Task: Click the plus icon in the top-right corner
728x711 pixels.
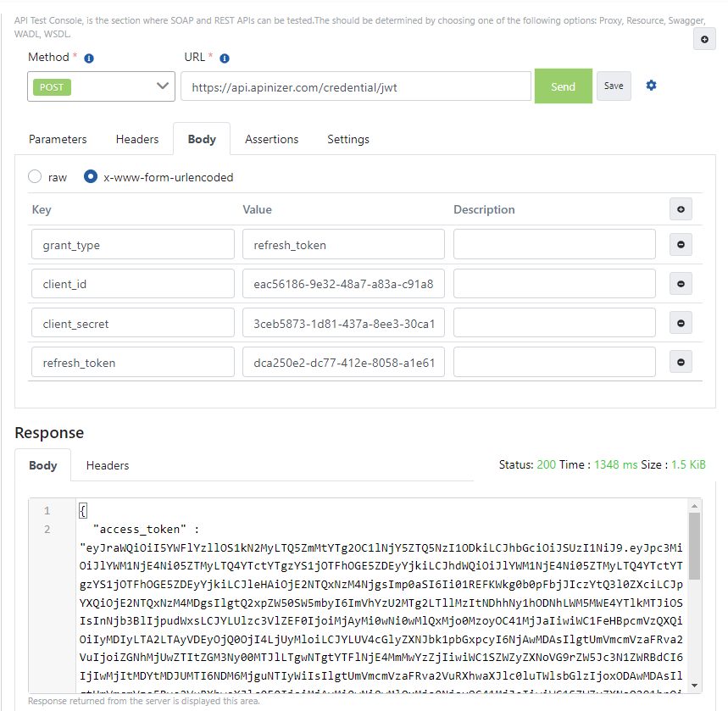Action: click(704, 38)
